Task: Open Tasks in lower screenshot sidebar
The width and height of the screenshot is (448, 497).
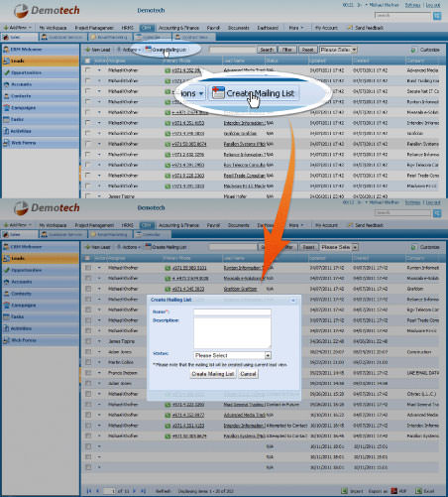Action: 41,316
